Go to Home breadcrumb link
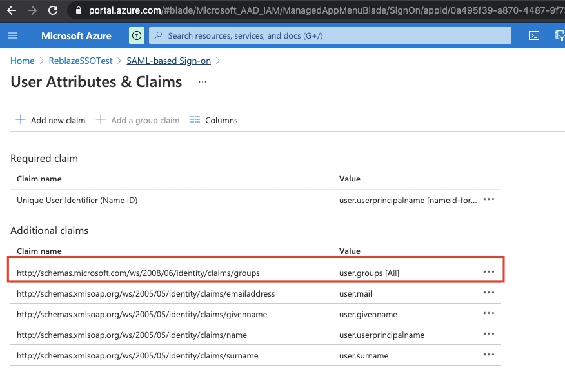The height and width of the screenshot is (392, 565). point(23,61)
